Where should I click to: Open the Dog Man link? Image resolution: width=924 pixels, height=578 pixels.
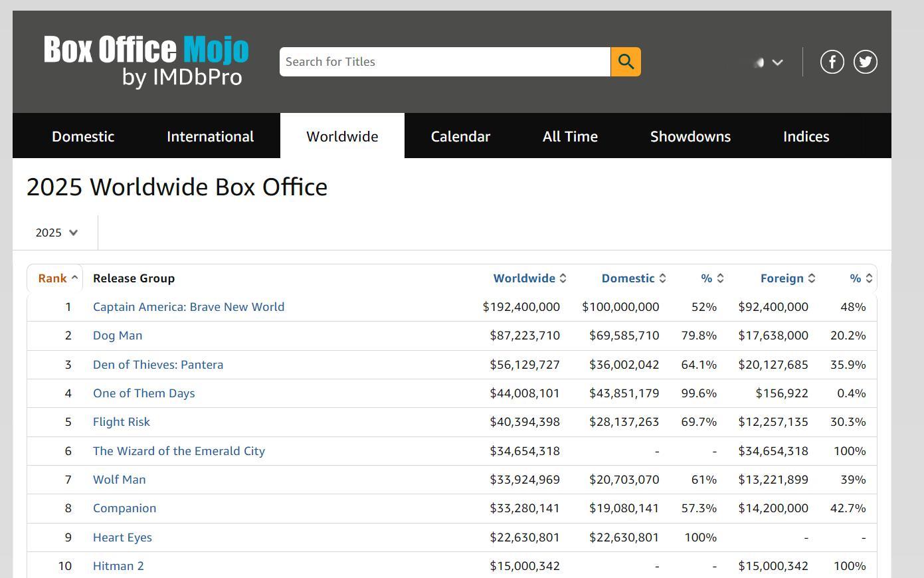[x=118, y=336]
